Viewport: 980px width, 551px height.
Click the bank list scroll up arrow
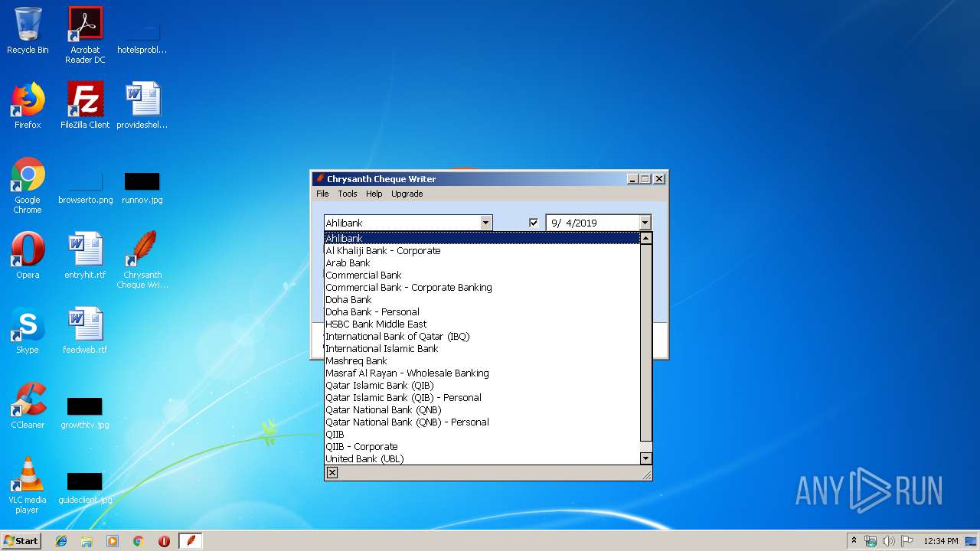645,238
